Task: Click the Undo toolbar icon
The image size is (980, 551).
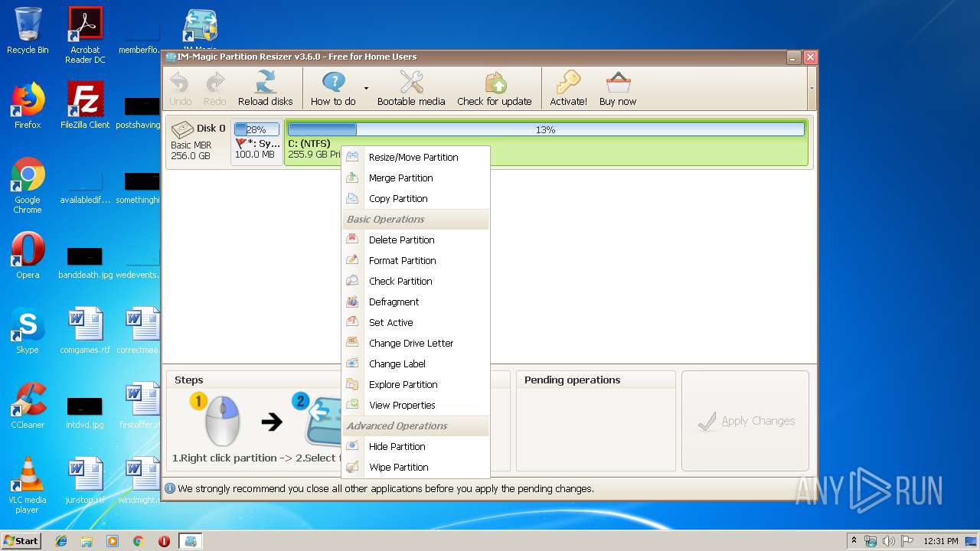Action: (180, 88)
